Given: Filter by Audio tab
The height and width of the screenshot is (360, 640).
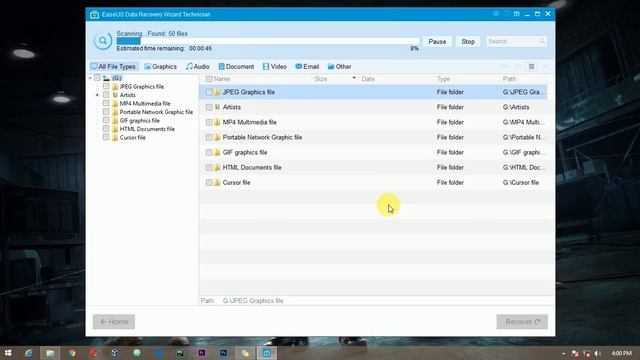Looking at the screenshot, I should (198, 67).
